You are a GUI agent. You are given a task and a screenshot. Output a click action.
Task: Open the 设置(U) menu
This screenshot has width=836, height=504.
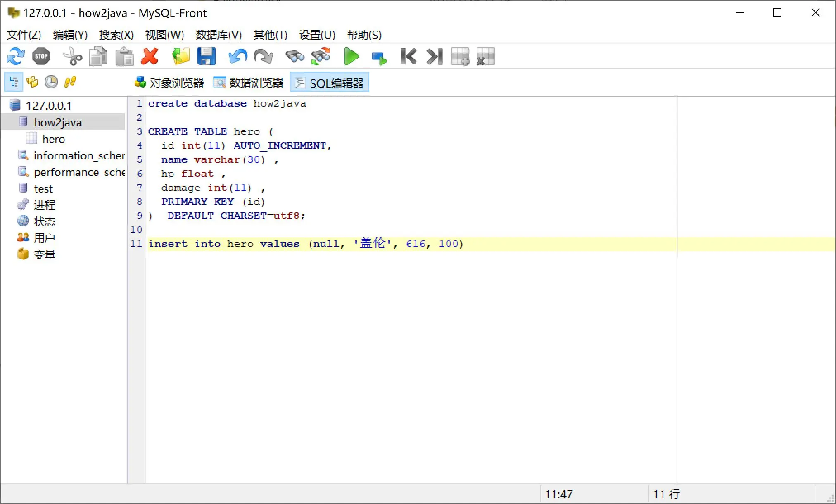[x=316, y=35]
